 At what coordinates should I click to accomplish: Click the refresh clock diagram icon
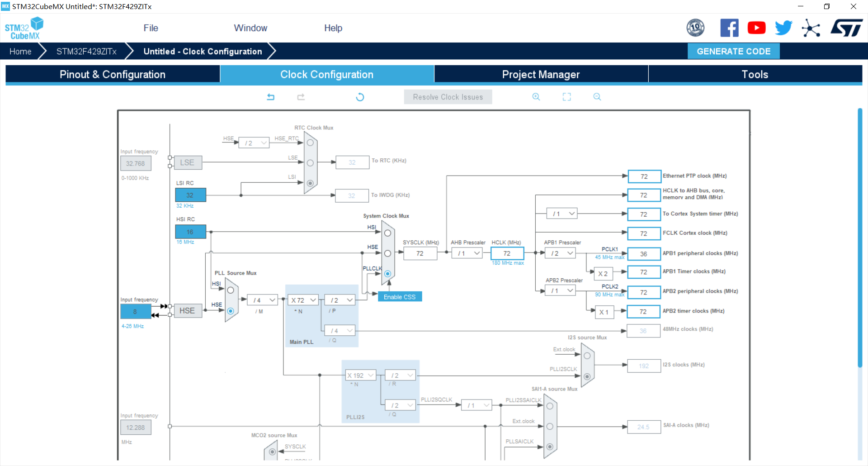tap(360, 97)
